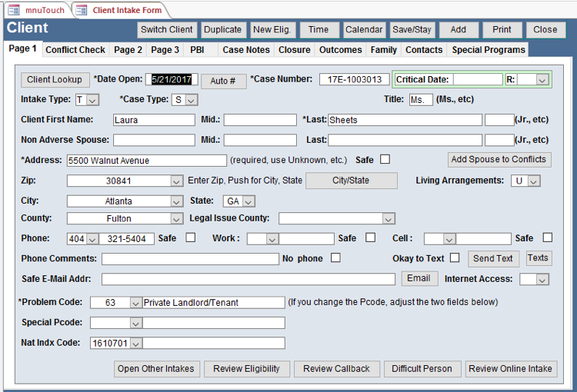
Task: Open the Case Notes tab
Action: tap(246, 50)
